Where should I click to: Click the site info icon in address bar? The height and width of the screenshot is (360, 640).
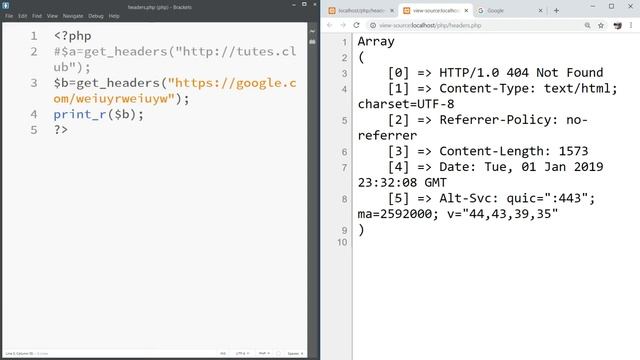coord(373,25)
